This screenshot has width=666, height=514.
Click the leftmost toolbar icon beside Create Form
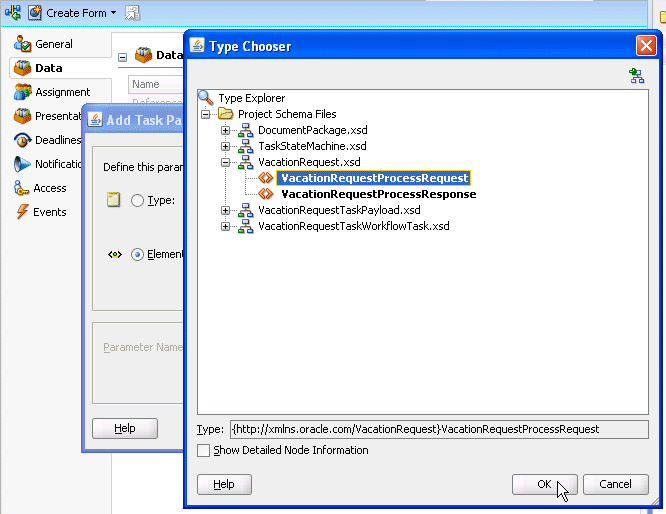(x=13, y=12)
